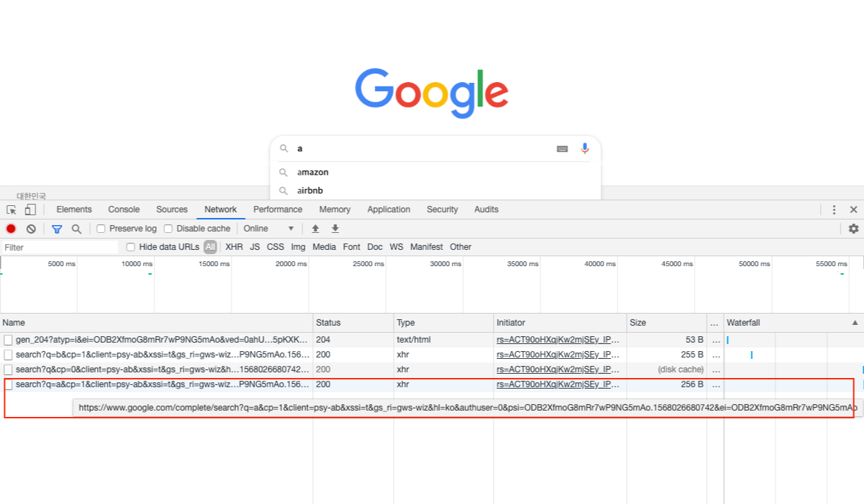This screenshot has width=864, height=504.
Task: Open initiator link of gen_204 row
Action: tap(558, 340)
